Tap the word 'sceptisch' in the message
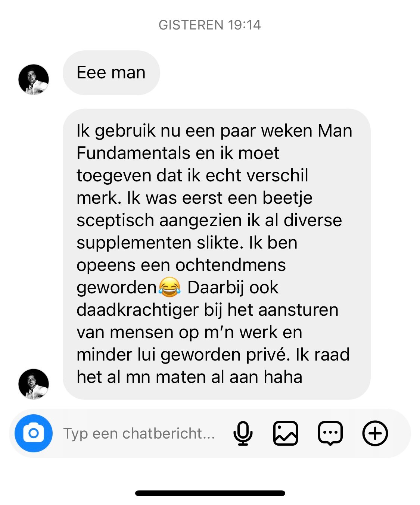The width and height of the screenshot is (420, 505). point(115,221)
